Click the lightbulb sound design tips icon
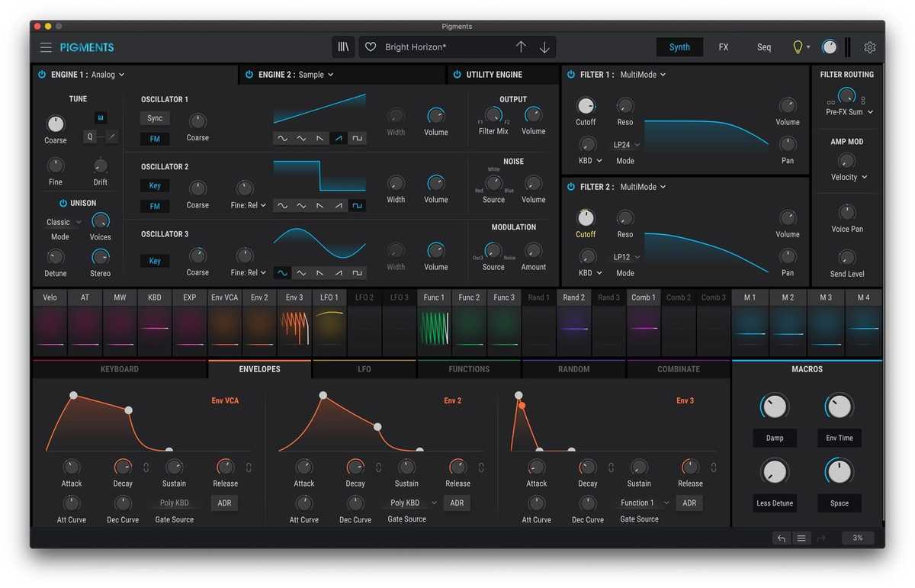The image size is (915, 588). pyautogui.click(x=798, y=47)
